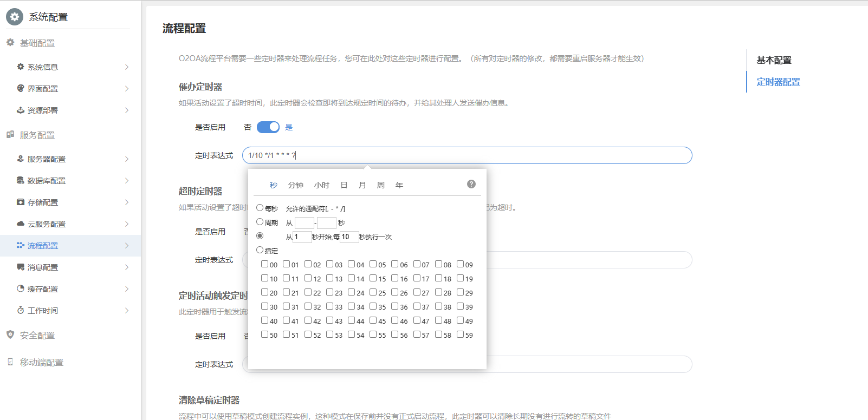This screenshot has width=868, height=420.
Task: Click the 缓存配置 cache icon
Action: coord(21,288)
